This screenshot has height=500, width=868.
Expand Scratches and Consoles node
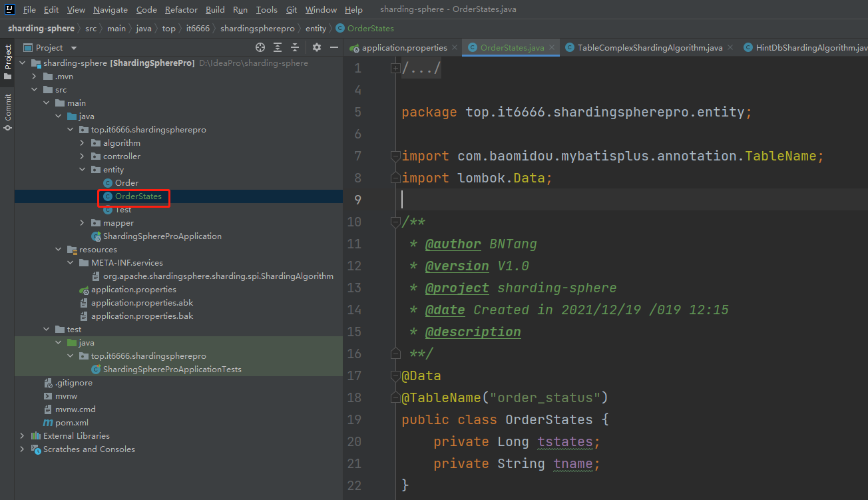22,449
